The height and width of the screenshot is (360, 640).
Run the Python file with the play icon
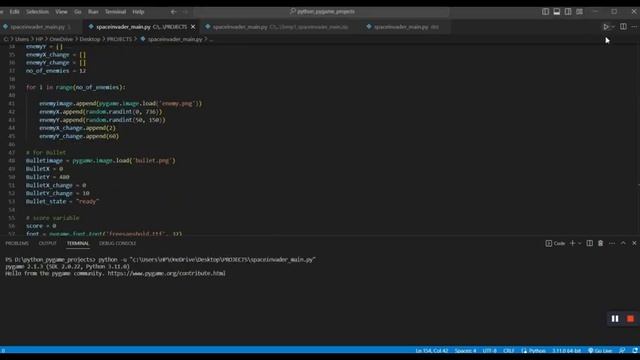coord(606,27)
